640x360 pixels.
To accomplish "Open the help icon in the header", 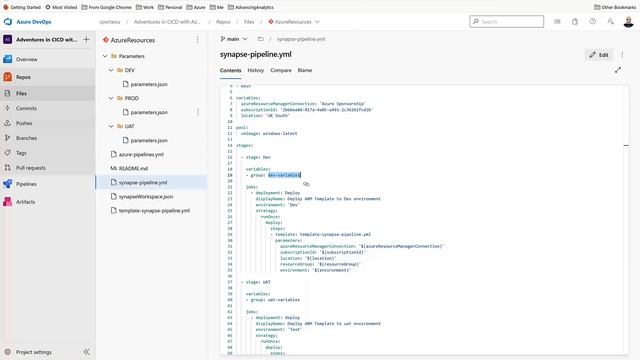I will pos(593,22).
